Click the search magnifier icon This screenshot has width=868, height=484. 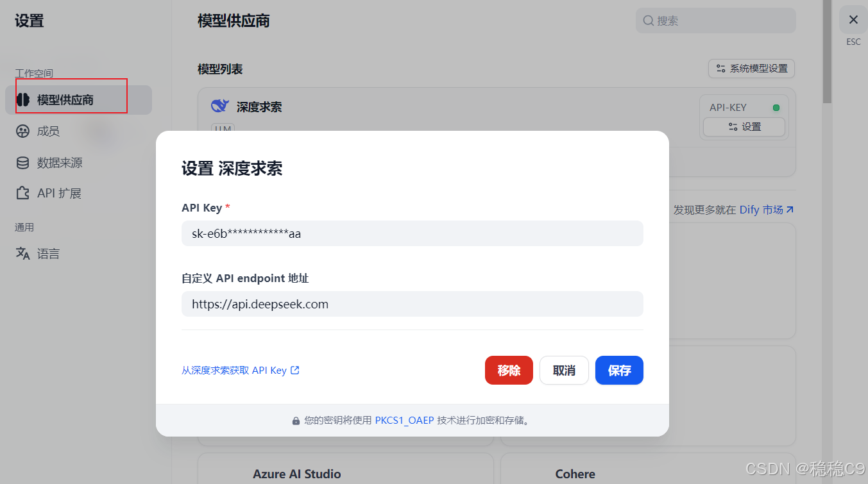(x=649, y=21)
